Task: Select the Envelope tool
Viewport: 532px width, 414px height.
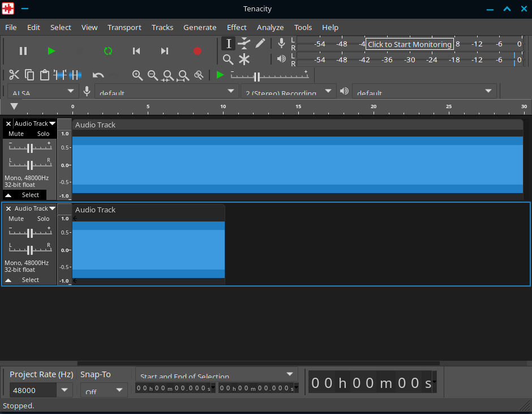Action: (x=244, y=44)
